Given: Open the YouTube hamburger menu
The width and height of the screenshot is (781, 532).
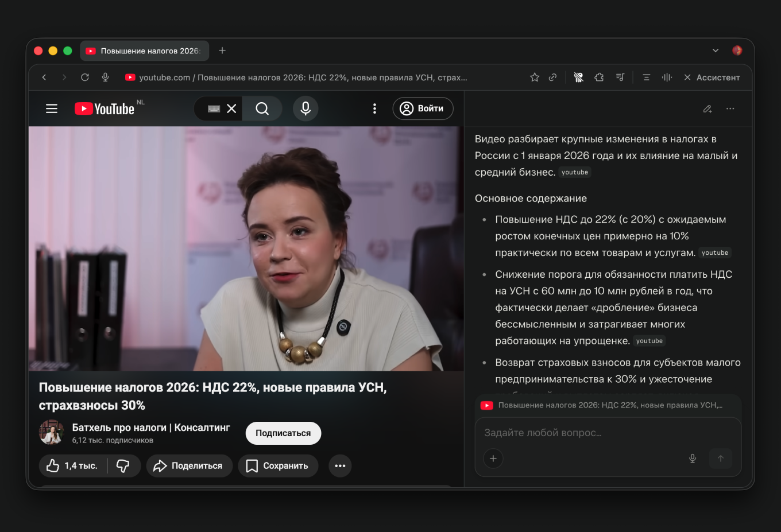Looking at the screenshot, I should pos(51,108).
